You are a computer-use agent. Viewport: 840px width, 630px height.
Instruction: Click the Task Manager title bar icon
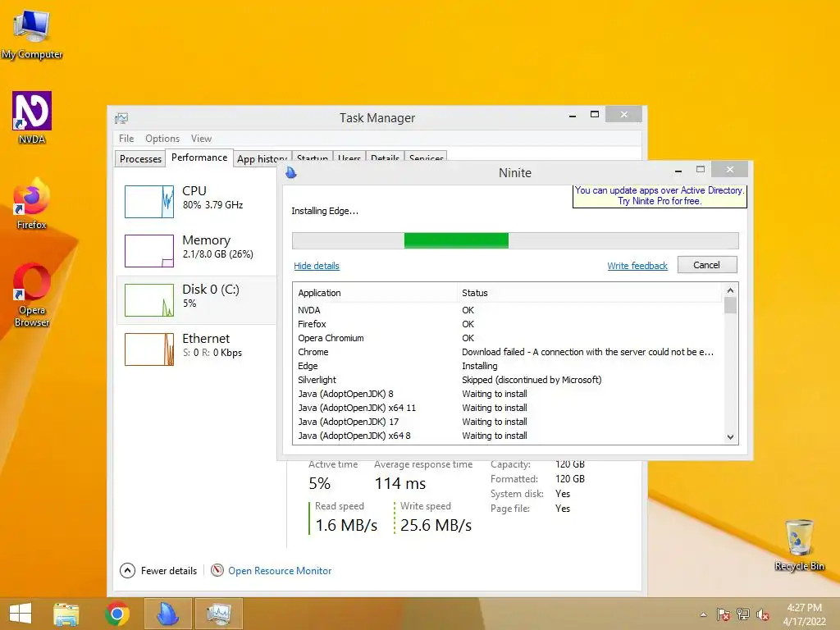(121, 118)
